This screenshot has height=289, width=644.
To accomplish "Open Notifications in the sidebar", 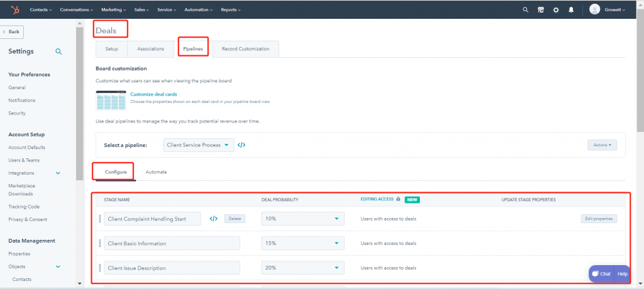I will click(22, 100).
